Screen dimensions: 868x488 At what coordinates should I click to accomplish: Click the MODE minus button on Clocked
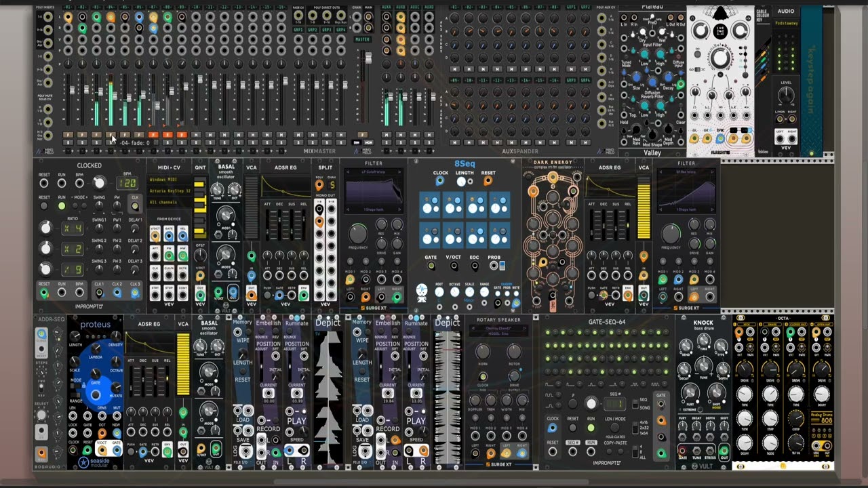coord(73,205)
